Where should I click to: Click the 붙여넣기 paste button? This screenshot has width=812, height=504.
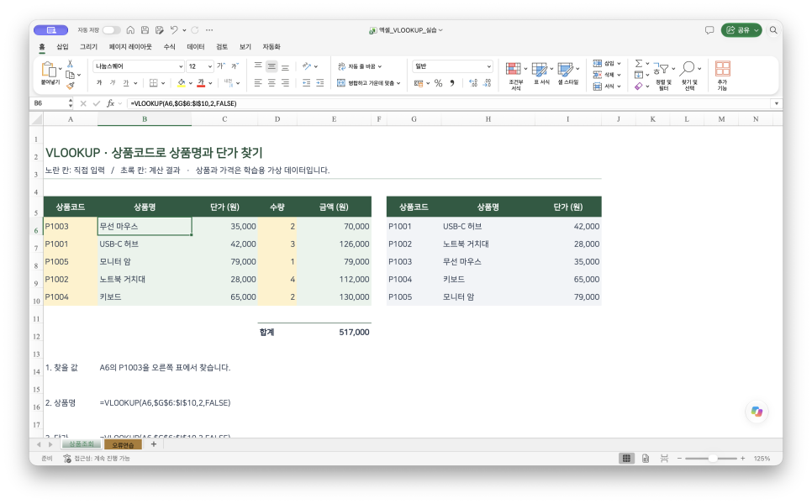[50, 73]
